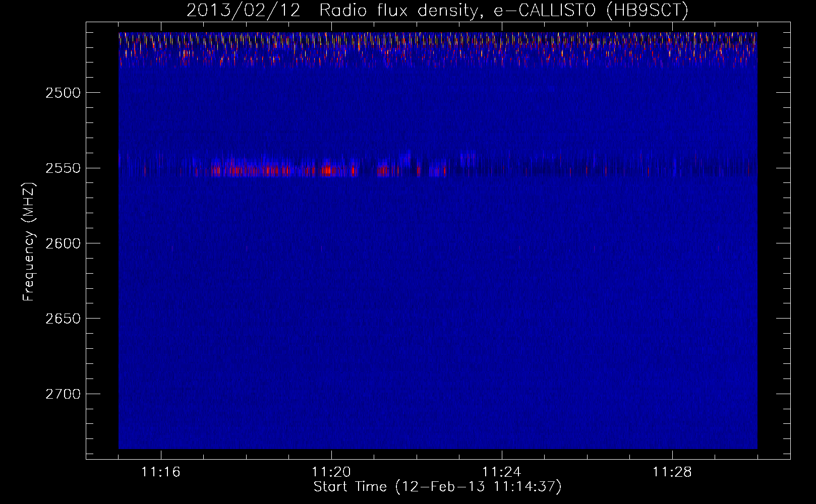This screenshot has width=816, height=504.
Task: Click the 11:16 time axis label
Action: point(161,472)
